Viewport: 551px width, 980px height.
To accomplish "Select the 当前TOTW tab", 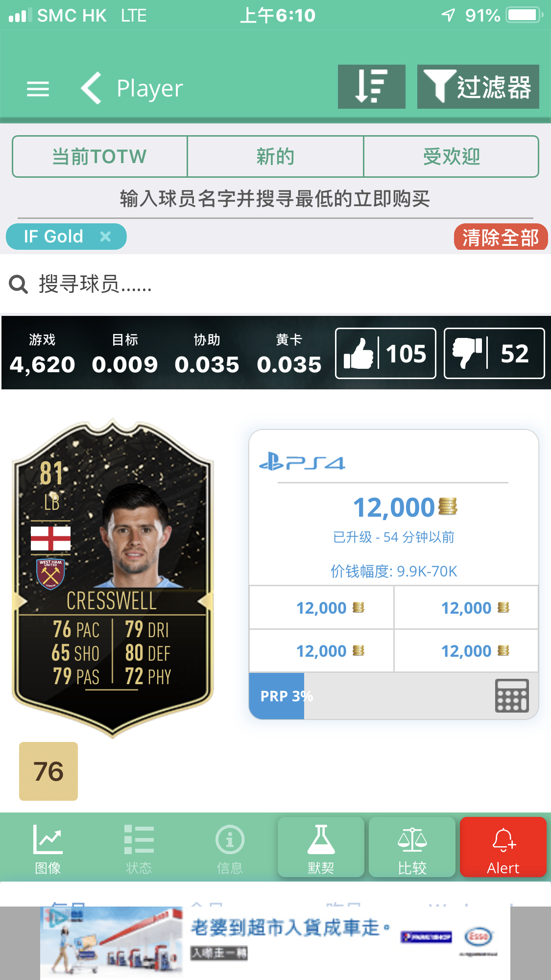I will (x=100, y=157).
